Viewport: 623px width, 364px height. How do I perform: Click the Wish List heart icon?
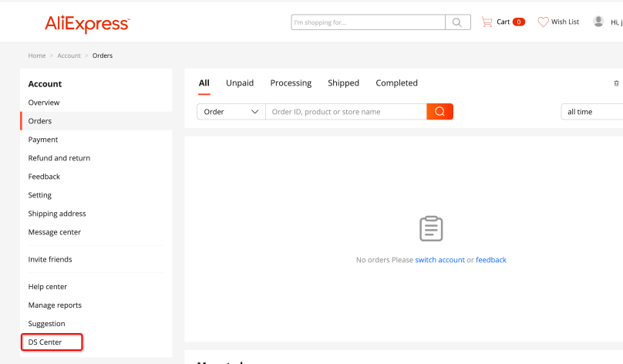click(543, 22)
